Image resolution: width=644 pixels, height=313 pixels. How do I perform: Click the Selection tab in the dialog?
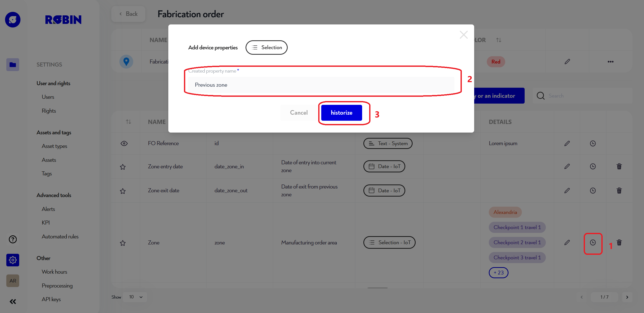[266, 47]
